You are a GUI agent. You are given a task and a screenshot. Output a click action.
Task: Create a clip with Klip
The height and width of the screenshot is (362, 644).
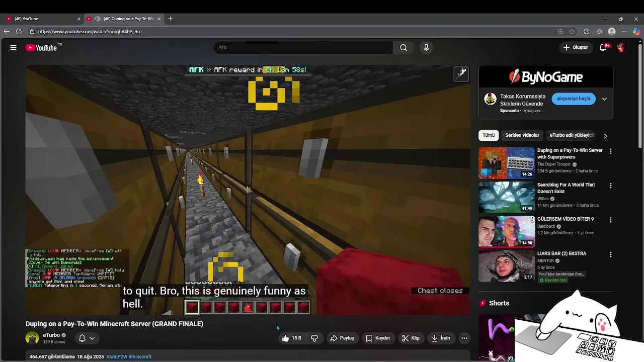(411, 338)
